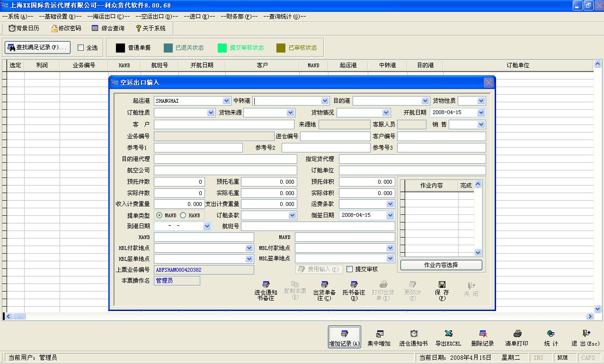
Task: Click the 普通单据 black color swatch
Action: tap(120, 48)
